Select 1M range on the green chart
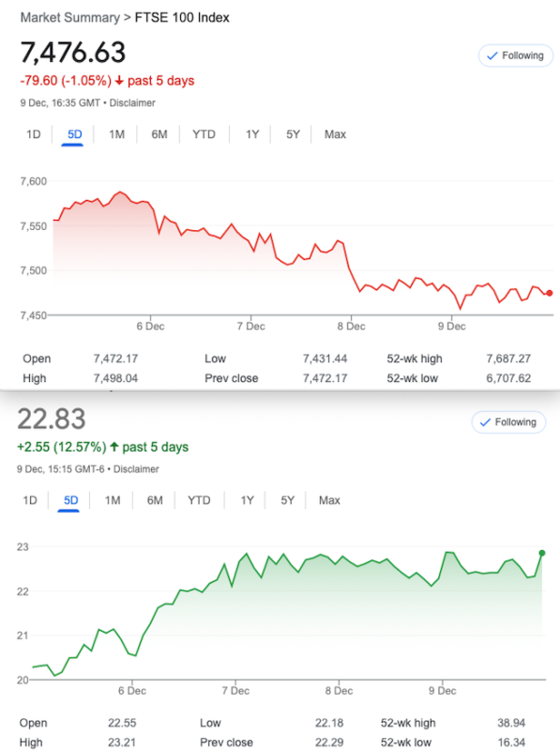The height and width of the screenshot is (751, 560). coord(113,500)
